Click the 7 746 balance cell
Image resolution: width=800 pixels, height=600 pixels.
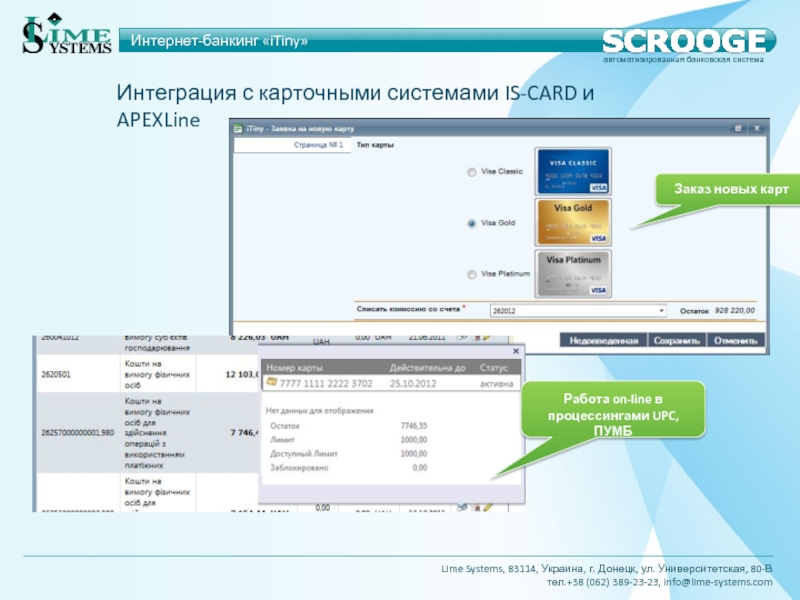pos(244,433)
